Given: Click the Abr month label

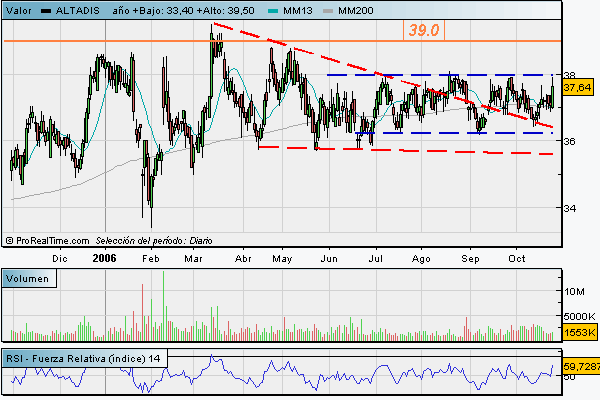Looking at the screenshot, I should tap(243, 259).
